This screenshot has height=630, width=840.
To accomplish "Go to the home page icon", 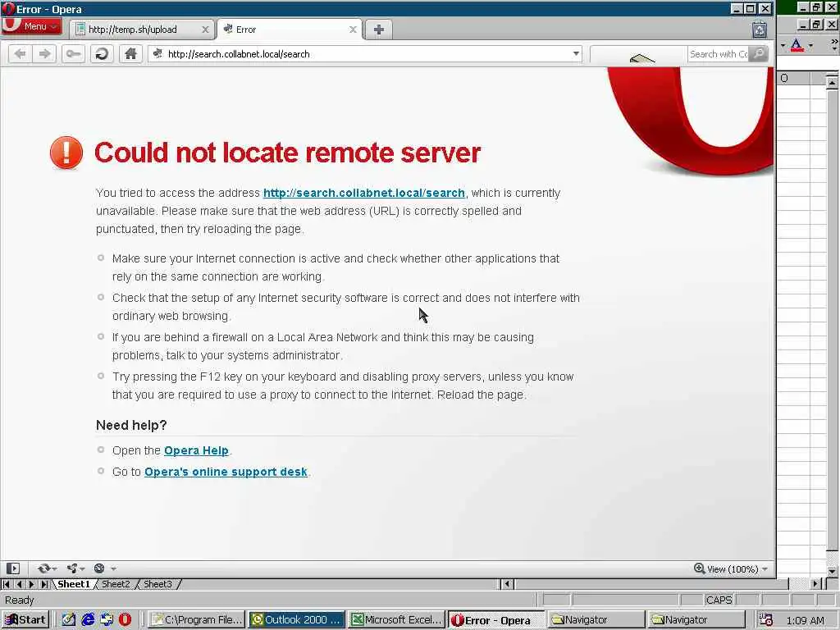I will coord(130,53).
